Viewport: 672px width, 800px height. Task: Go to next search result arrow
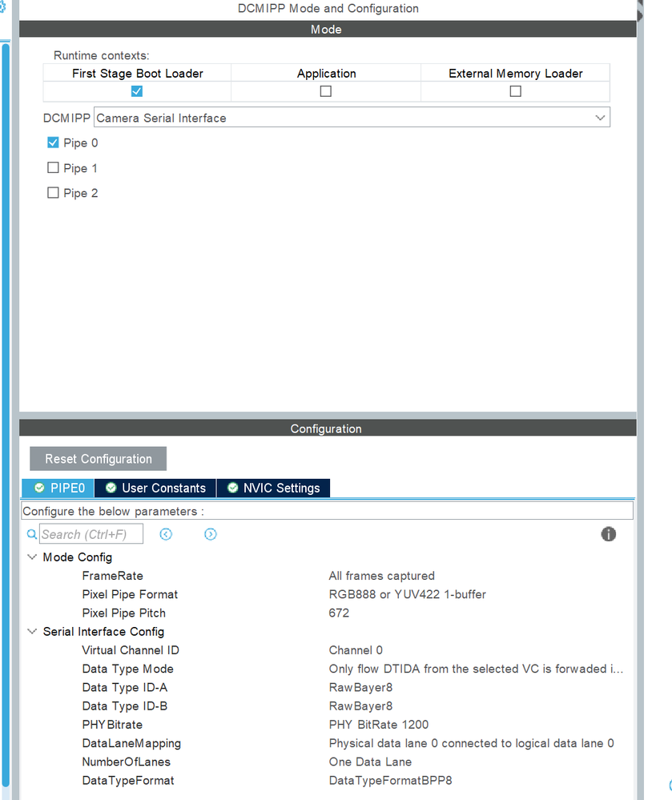210,534
